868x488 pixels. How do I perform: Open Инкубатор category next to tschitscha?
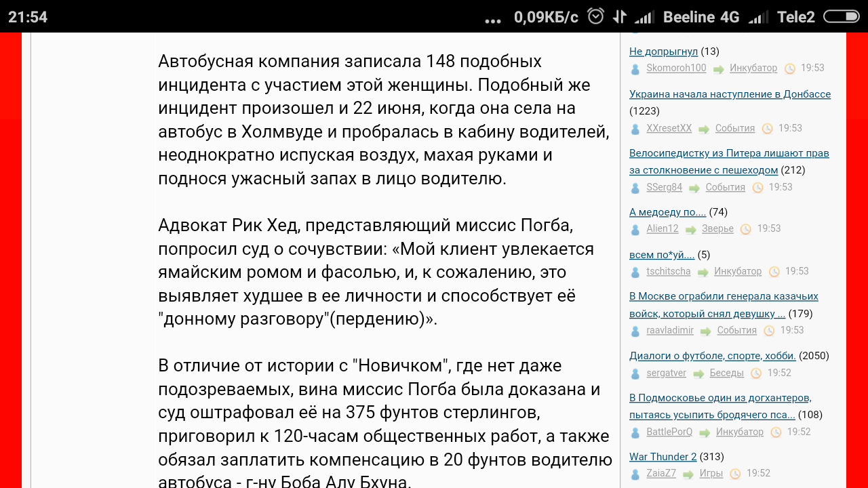point(738,271)
